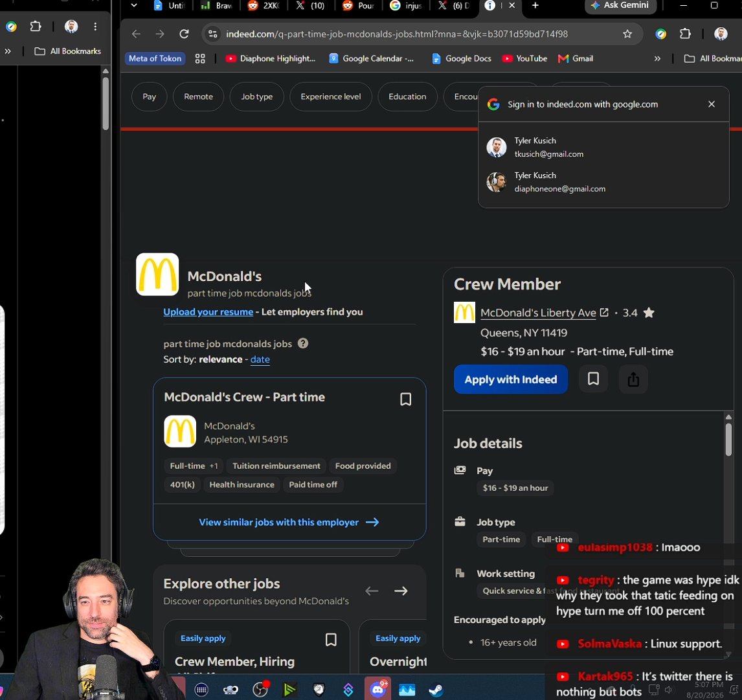Viewport: 742px width, 700px height.
Task: Click the address bar URL
Action: pos(396,34)
